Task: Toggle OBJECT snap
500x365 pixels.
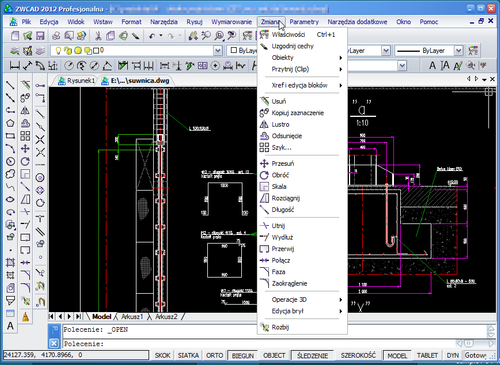Action: point(274,355)
